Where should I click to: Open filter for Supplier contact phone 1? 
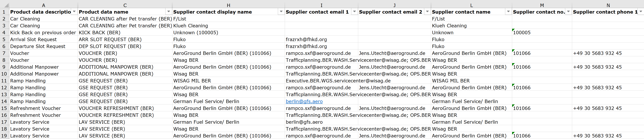(641, 12)
